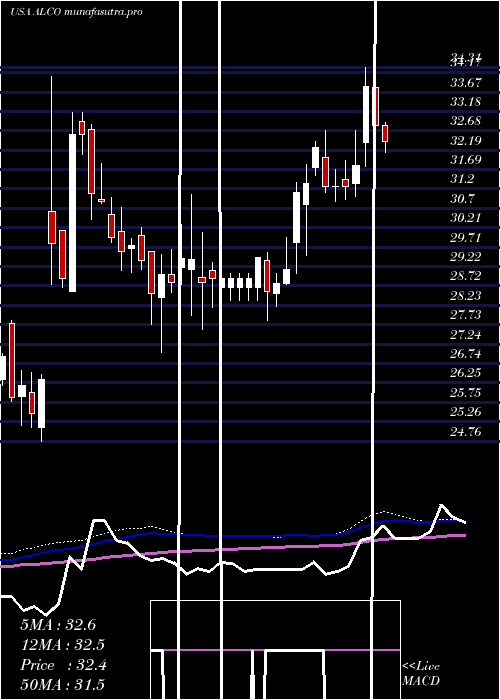The width and height of the screenshot is (500, 700).
Task: Click the 33.18 price axis label
Action: point(466,102)
